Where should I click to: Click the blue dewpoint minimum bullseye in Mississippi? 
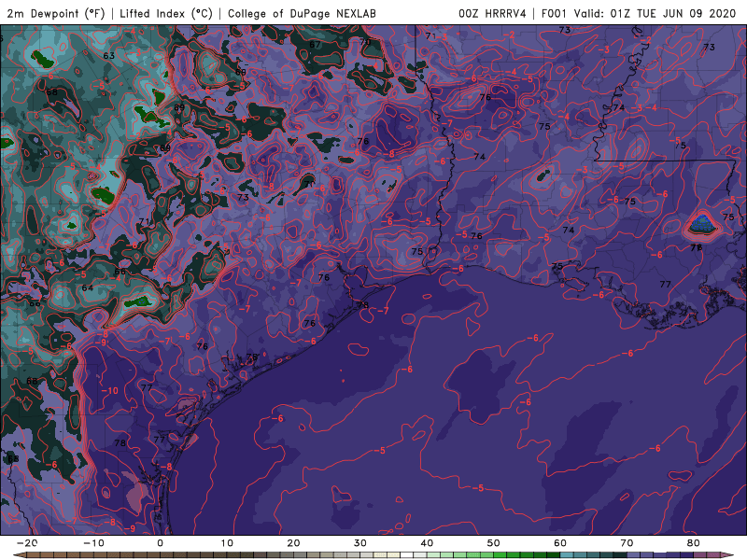click(x=701, y=224)
